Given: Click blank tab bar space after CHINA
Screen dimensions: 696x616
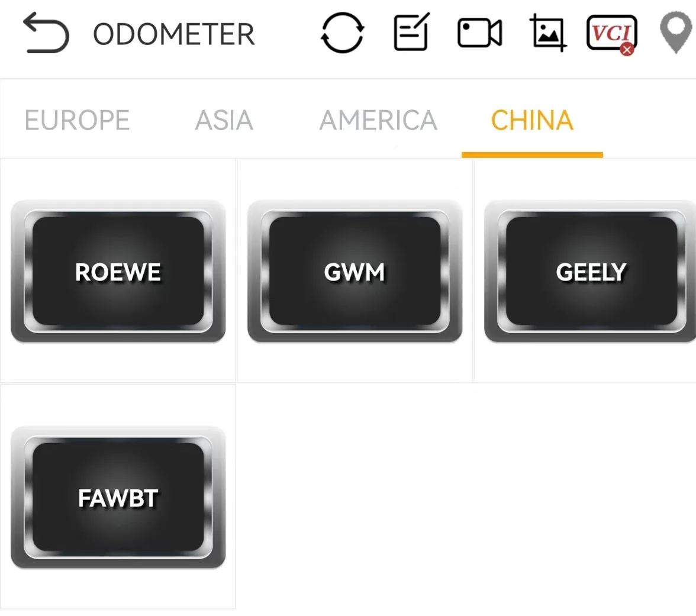Looking at the screenshot, I should tap(650, 120).
